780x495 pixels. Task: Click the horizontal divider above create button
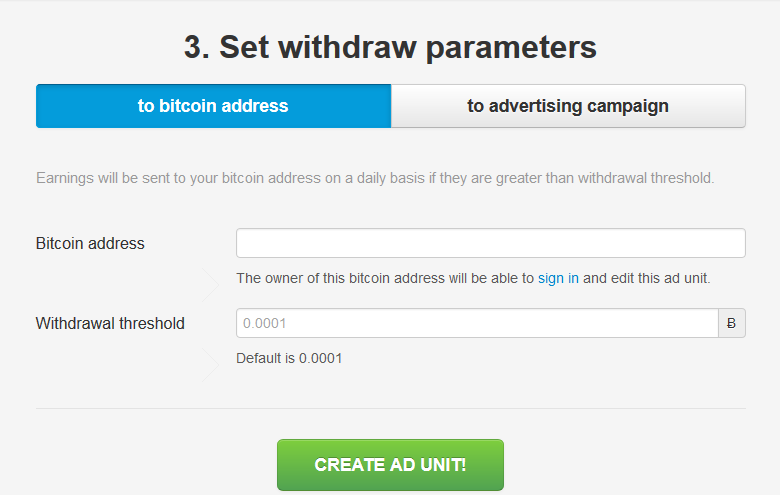[390, 408]
